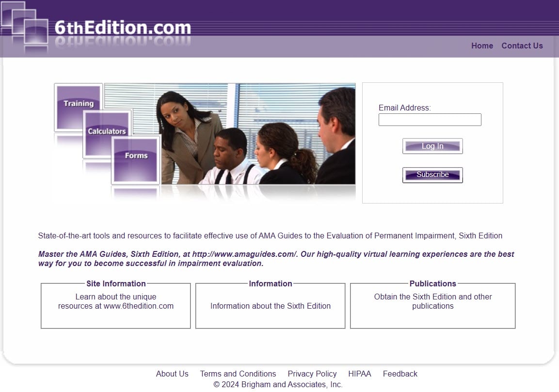Click the Log In button

coord(432,146)
